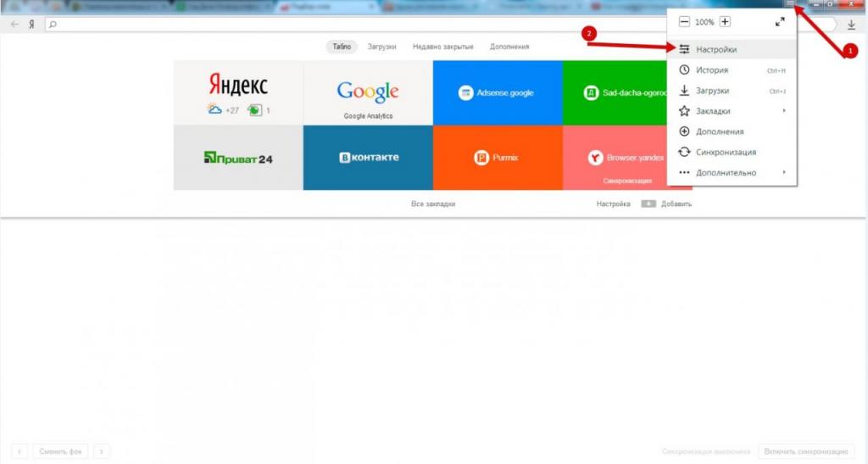Screen dimensions: 868x464
Task: Click the hamburger menu button in title bar
Action: pos(790,3)
